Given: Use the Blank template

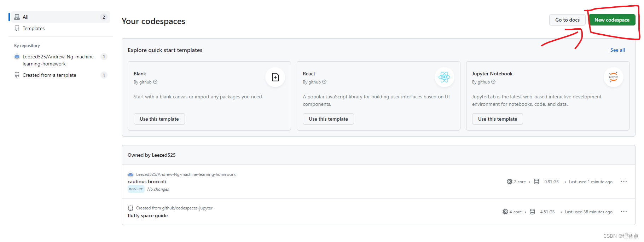Looking at the screenshot, I should 159,119.
